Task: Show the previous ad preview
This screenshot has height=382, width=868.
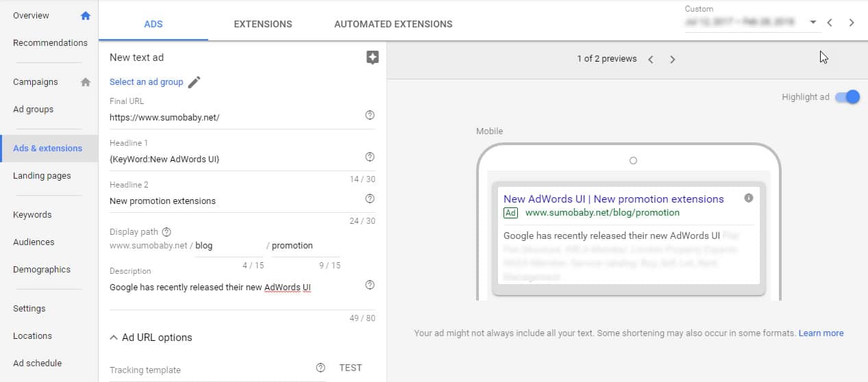Action: click(651, 60)
